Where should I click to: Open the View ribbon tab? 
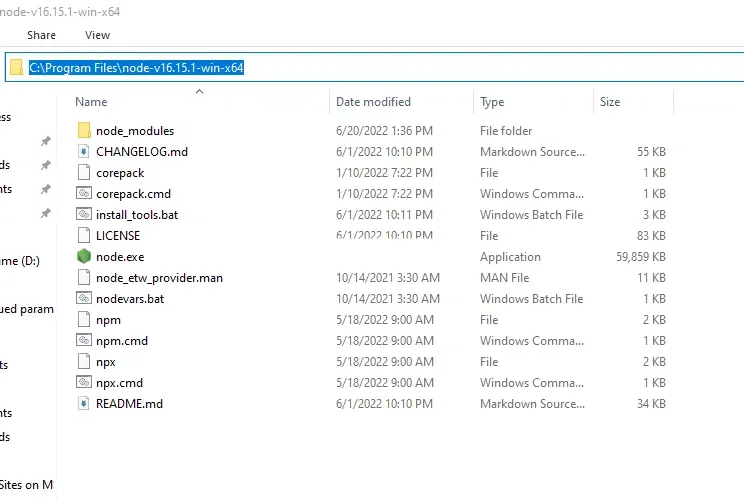[97, 35]
